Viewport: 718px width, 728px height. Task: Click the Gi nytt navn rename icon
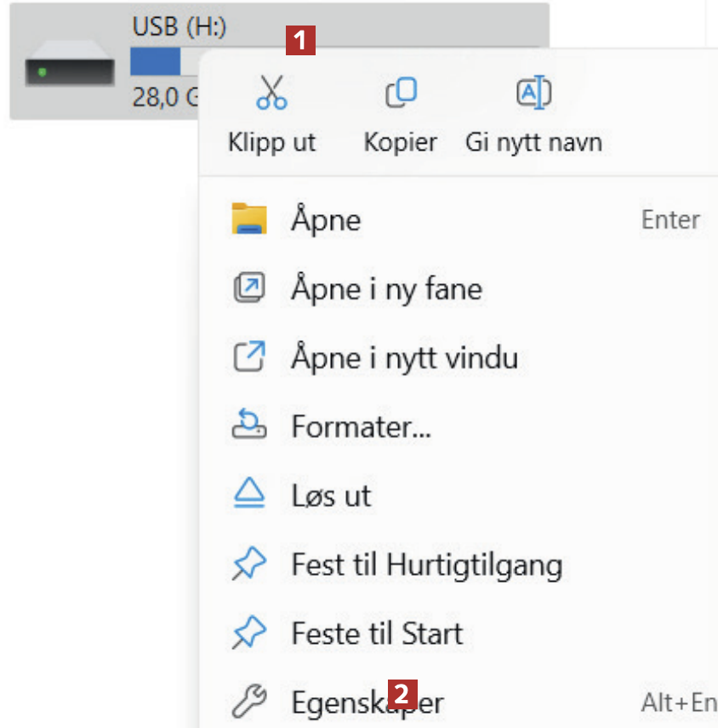point(533,93)
